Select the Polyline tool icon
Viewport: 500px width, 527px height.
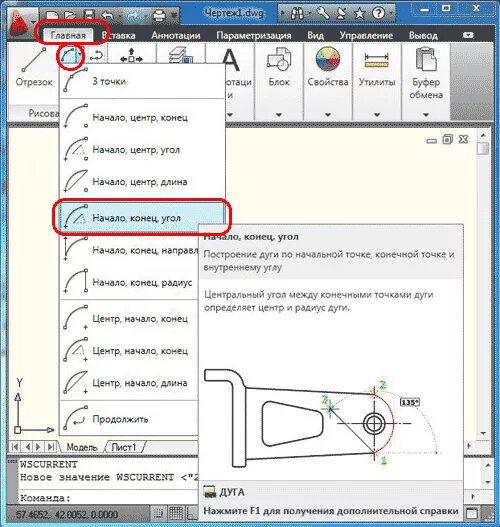coord(96,56)
